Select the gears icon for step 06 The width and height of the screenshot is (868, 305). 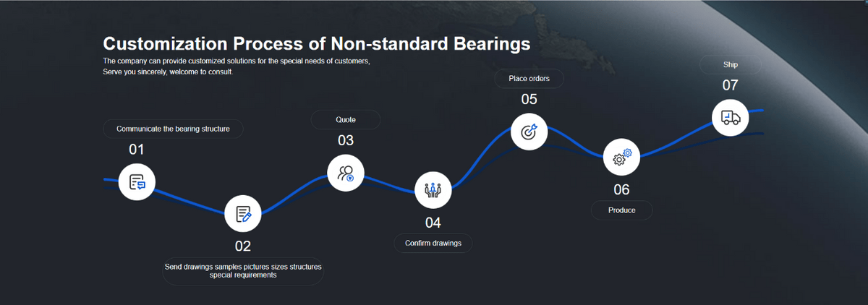click(x=621, y=158)
